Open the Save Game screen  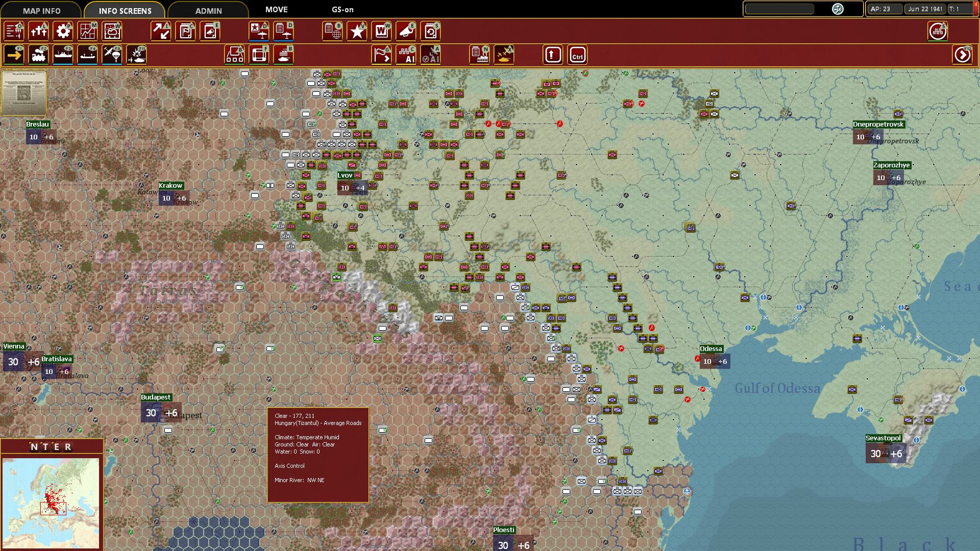point(430,31)
